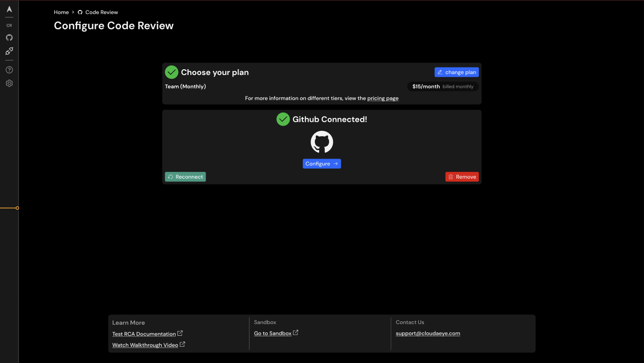Image resolution: width=644 pixels, height=363 pixels.
Task: Click the Configure Code Review heading
Action: (x=114, y=26)
